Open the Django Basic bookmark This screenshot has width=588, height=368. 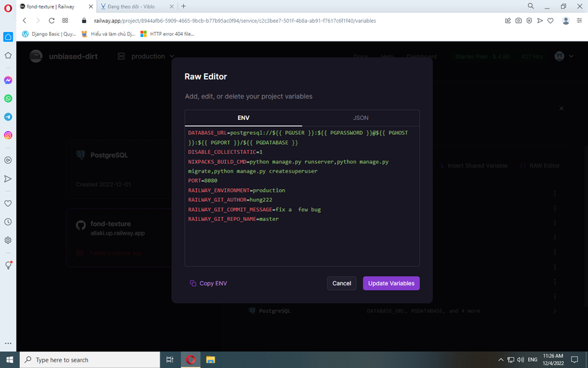point(49,34)
